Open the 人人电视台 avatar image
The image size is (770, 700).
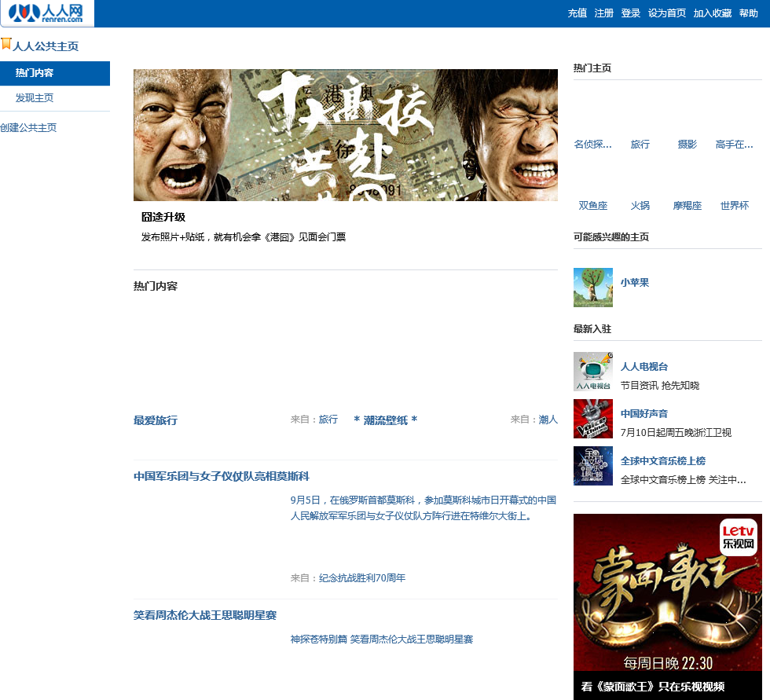click(x=592, y=372)
